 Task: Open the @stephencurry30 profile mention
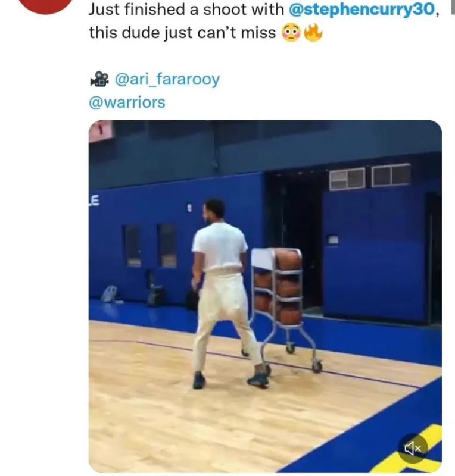tap(363, 10)
